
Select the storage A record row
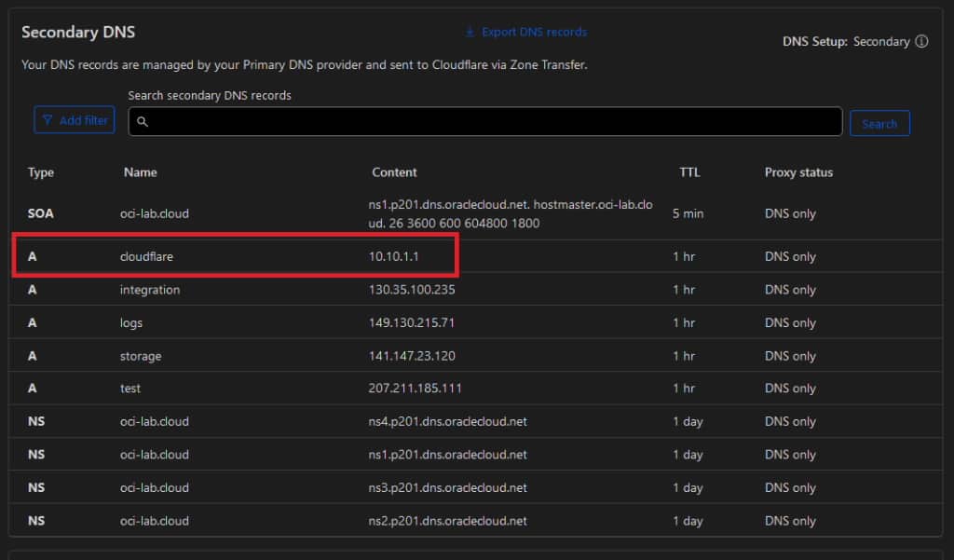coord(233,355)
